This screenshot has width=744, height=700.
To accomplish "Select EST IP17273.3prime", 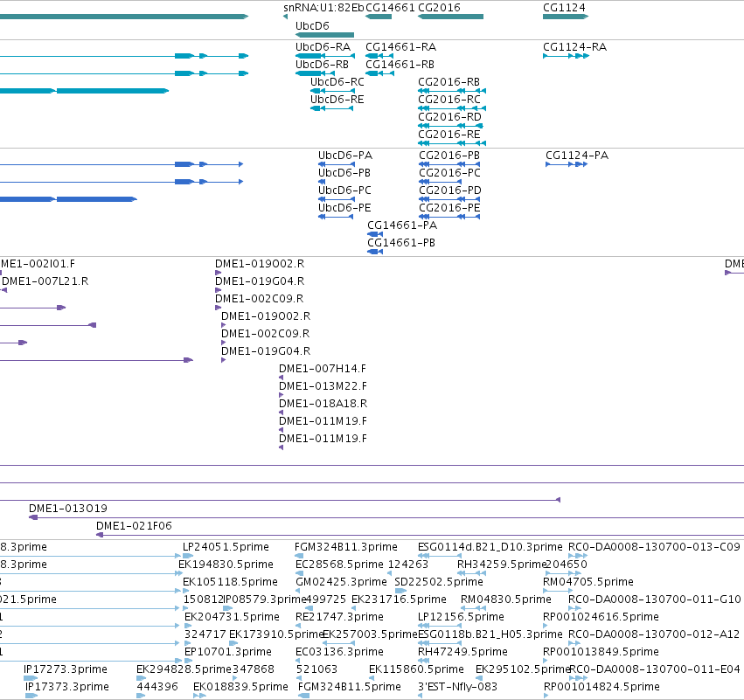I will coord(31,679).
